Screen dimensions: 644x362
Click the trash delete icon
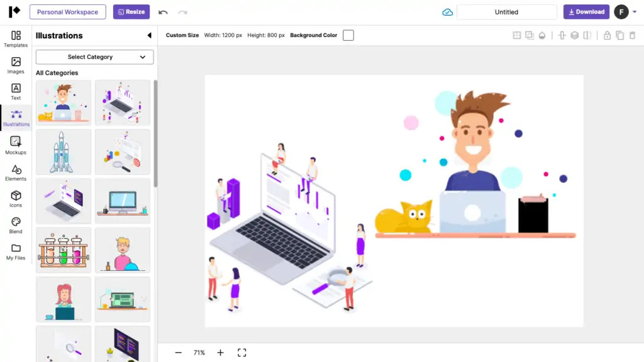(632, 36)
